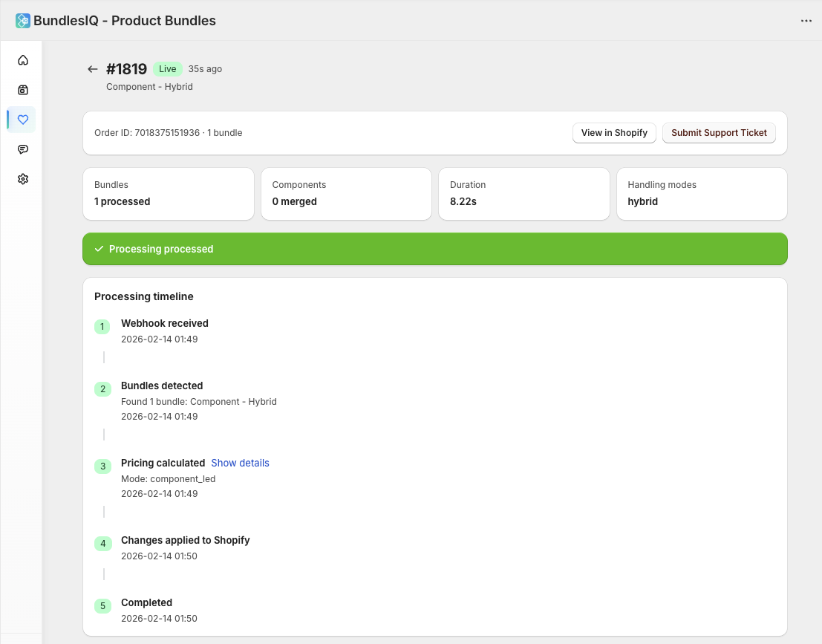Click the checkmark in the green banner
The image size is (822, 644).
point(99,249)
